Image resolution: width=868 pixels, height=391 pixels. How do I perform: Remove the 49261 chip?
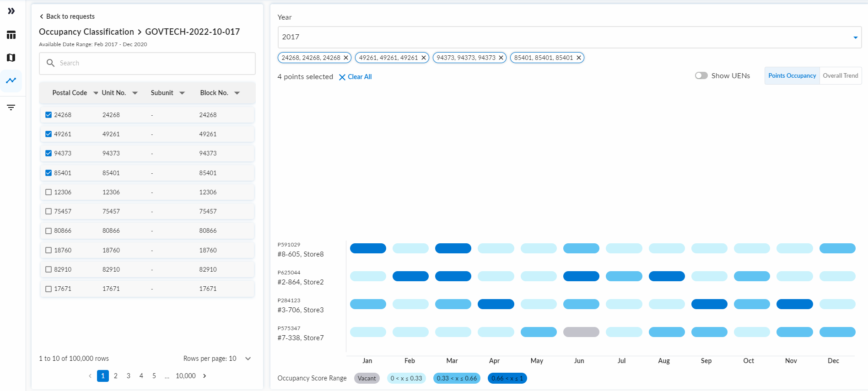[424, 58]
